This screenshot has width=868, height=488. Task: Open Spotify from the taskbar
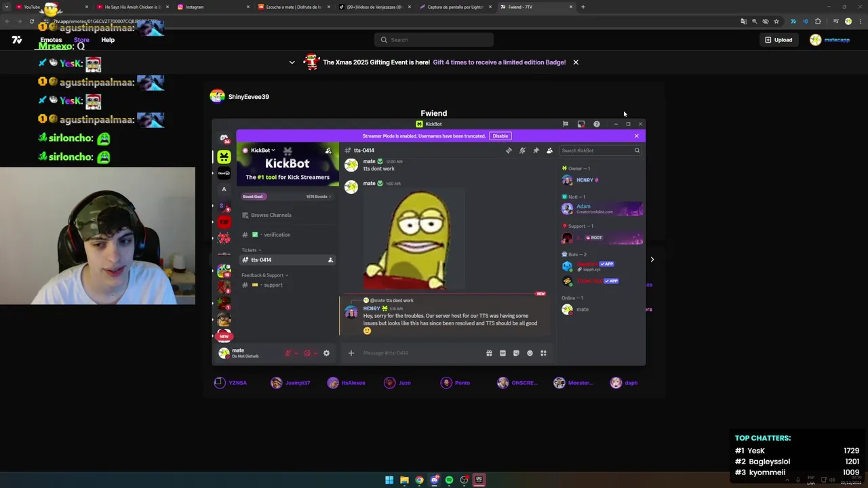[x=449, y=480]
